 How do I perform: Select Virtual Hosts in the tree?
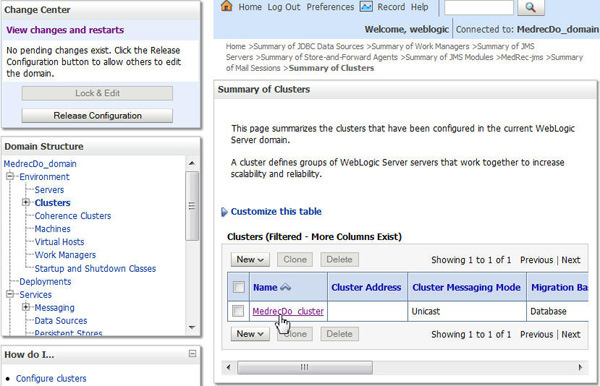click(59, 242)
